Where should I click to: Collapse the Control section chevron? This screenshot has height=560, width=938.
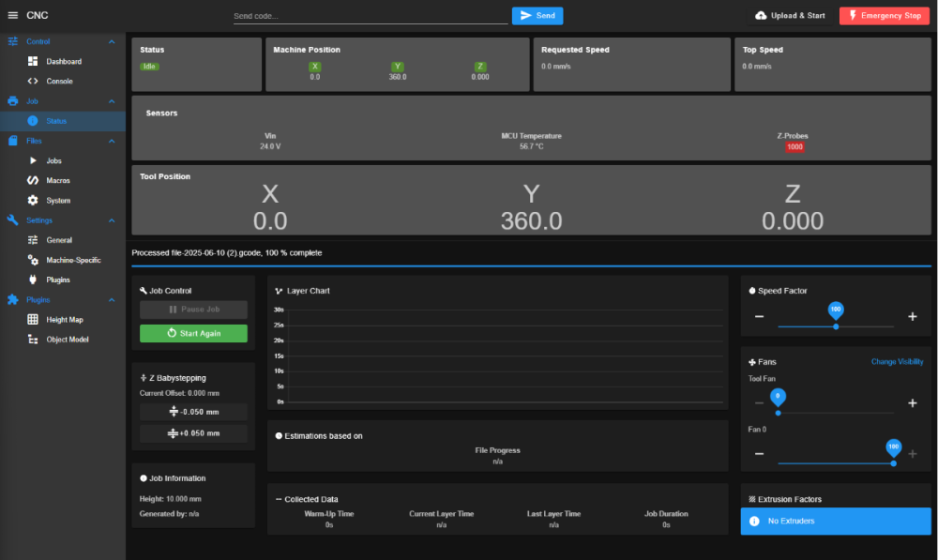pyautogui.click(x=112, y=42)
